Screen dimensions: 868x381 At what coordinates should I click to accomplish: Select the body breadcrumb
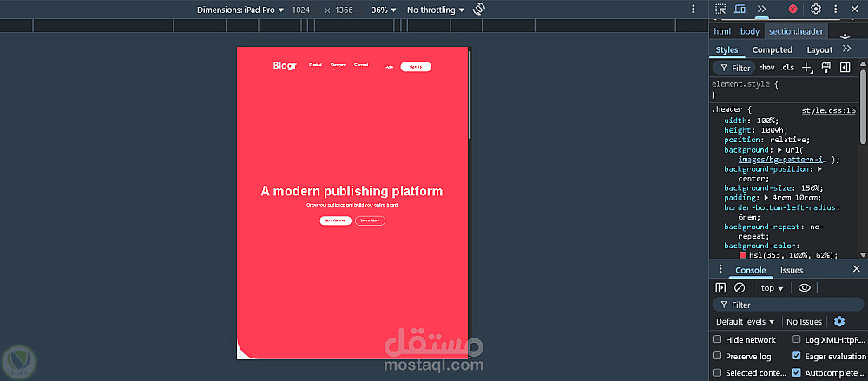[x=750, y=31]
